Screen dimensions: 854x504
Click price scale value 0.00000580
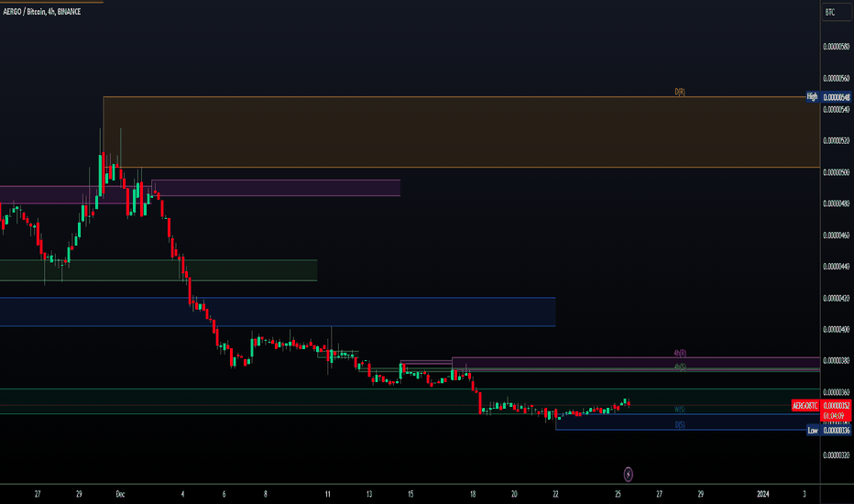click(837, 47)
